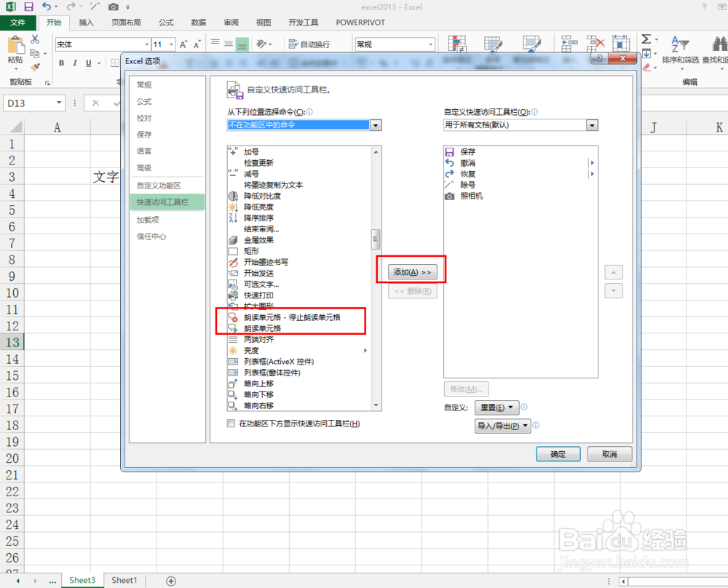Click the 取消 button
Viewport: 728px width, 588px height.
pyautogui.click(x=609, y=454)
